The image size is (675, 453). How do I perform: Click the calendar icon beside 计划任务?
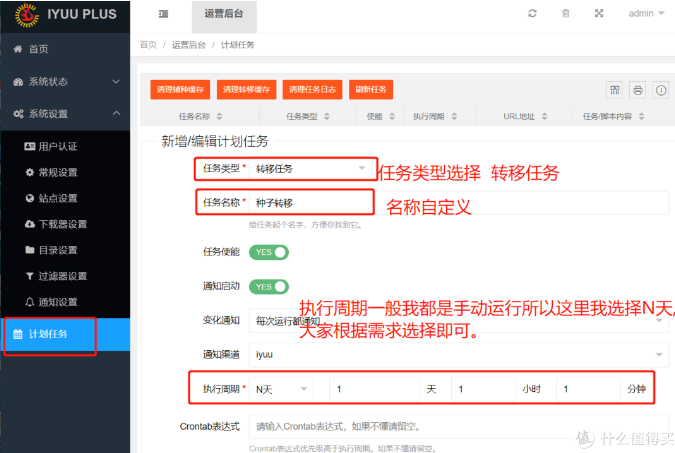18,334
